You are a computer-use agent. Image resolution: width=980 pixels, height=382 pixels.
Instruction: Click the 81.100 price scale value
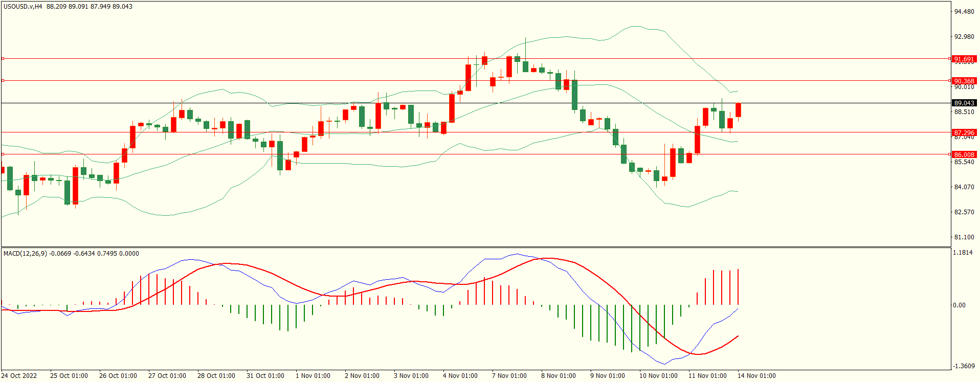(964, 237)
